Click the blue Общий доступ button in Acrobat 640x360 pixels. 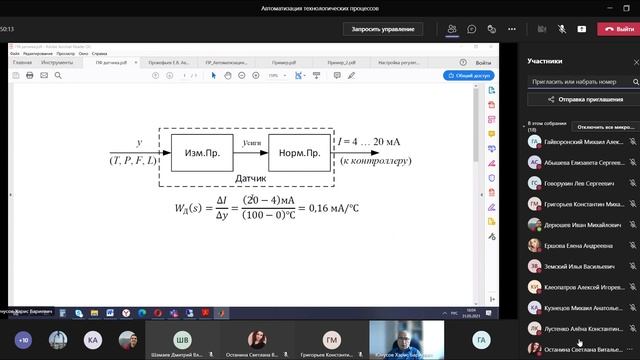click(469, 76)
